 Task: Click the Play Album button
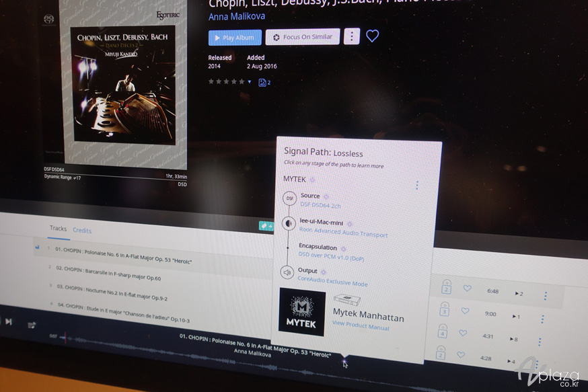point(234,37)
